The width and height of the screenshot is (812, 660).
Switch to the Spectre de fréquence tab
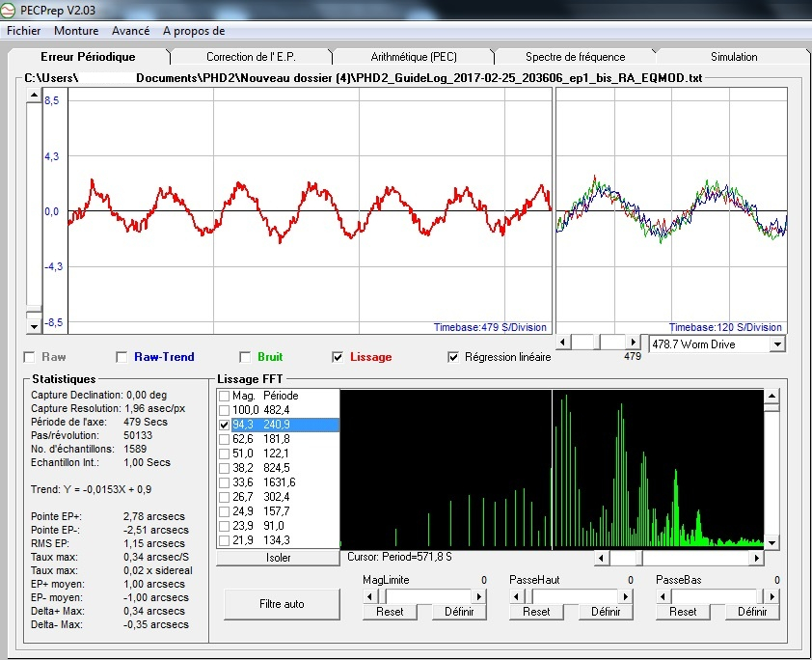[575, 57]
